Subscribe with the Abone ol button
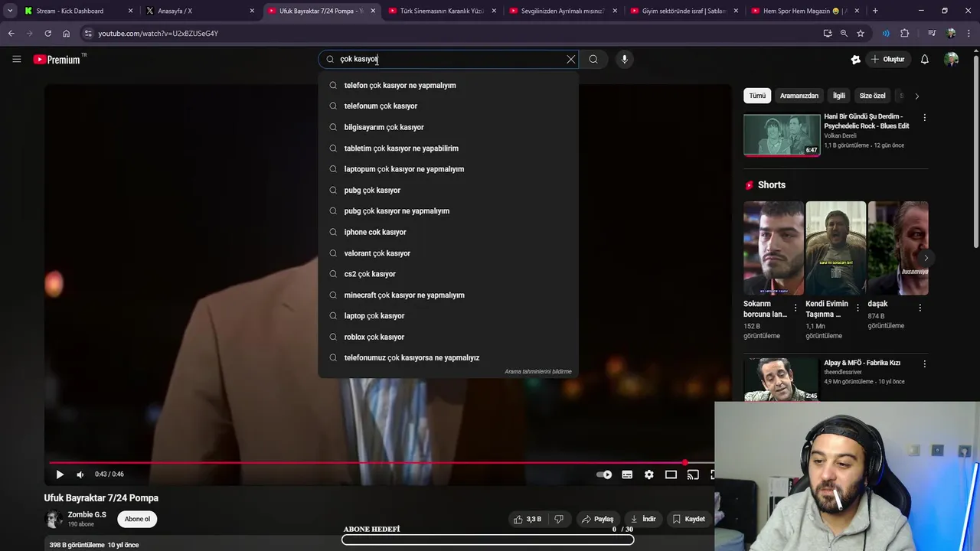 tap(138, 519)
